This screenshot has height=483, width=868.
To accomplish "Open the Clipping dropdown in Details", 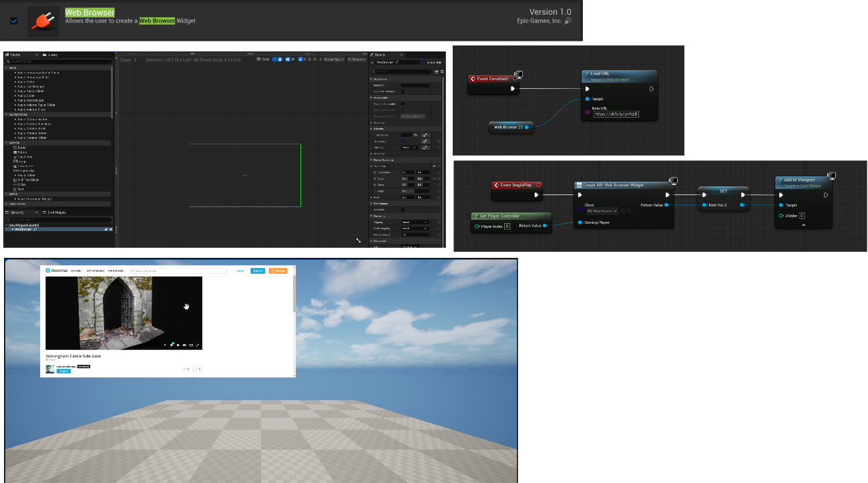I will [415, 222].
